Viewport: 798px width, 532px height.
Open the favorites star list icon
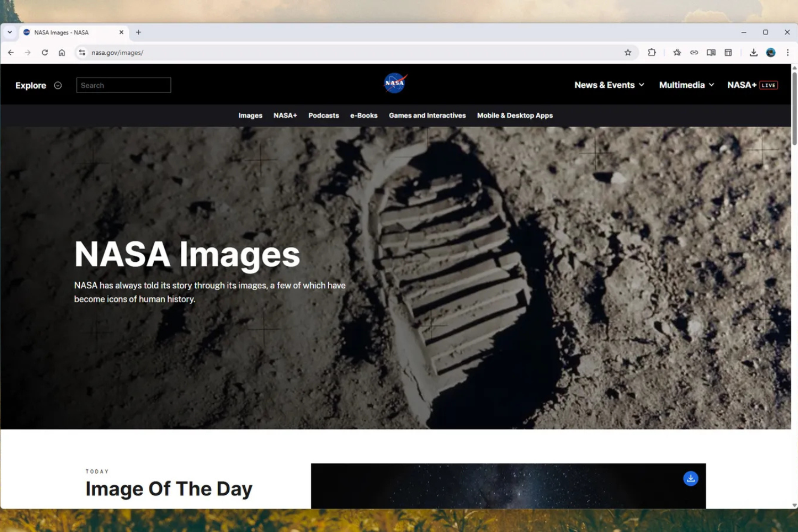point(677,53)
